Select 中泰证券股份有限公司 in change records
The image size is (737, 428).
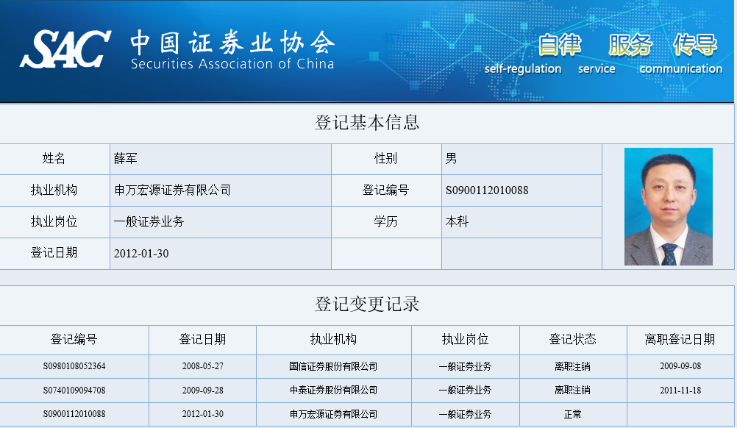click(x=333, y=390)
